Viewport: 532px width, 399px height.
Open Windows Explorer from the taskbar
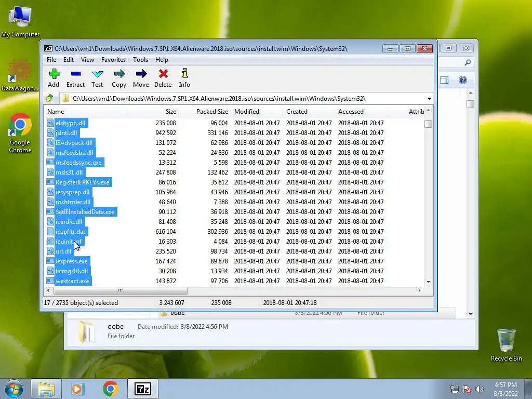tap(46, 389)
